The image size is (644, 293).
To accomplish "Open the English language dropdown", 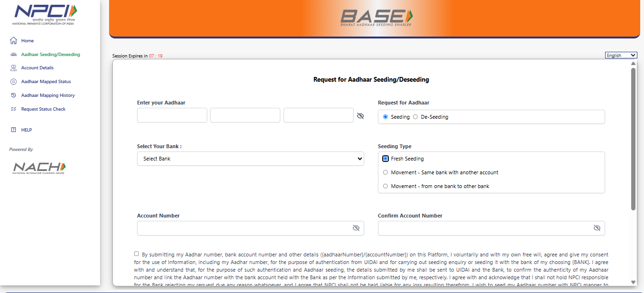I will point(621,55).
